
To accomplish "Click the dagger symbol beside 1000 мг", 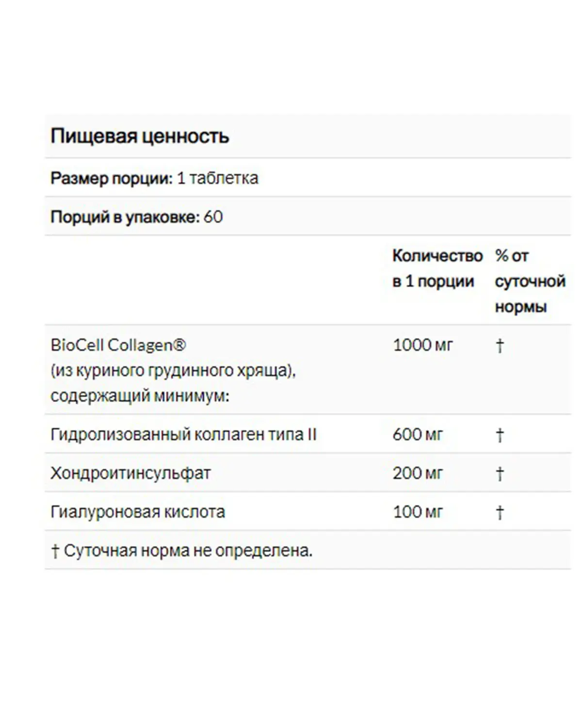I will (500, 346).
